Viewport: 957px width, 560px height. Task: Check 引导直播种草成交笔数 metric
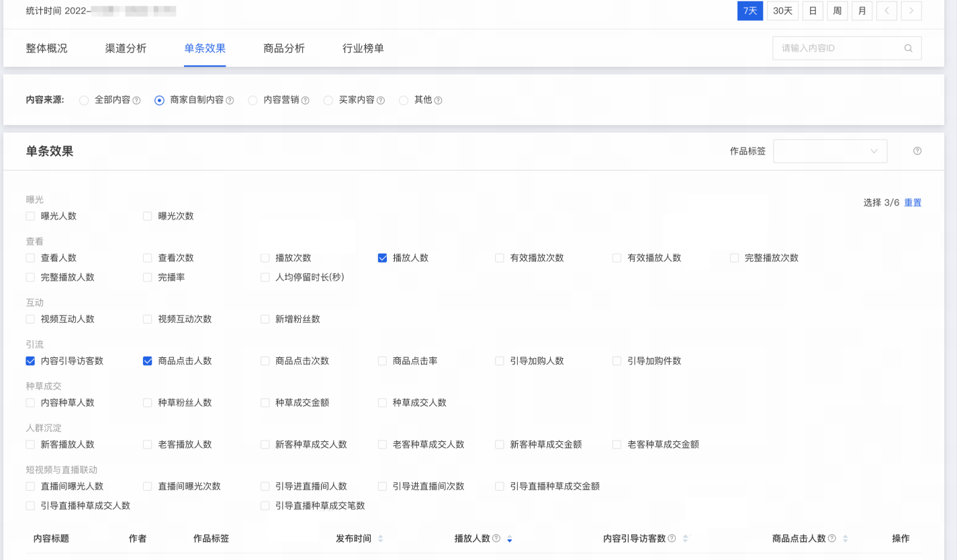pyautogui.click(x=265, y=506)
